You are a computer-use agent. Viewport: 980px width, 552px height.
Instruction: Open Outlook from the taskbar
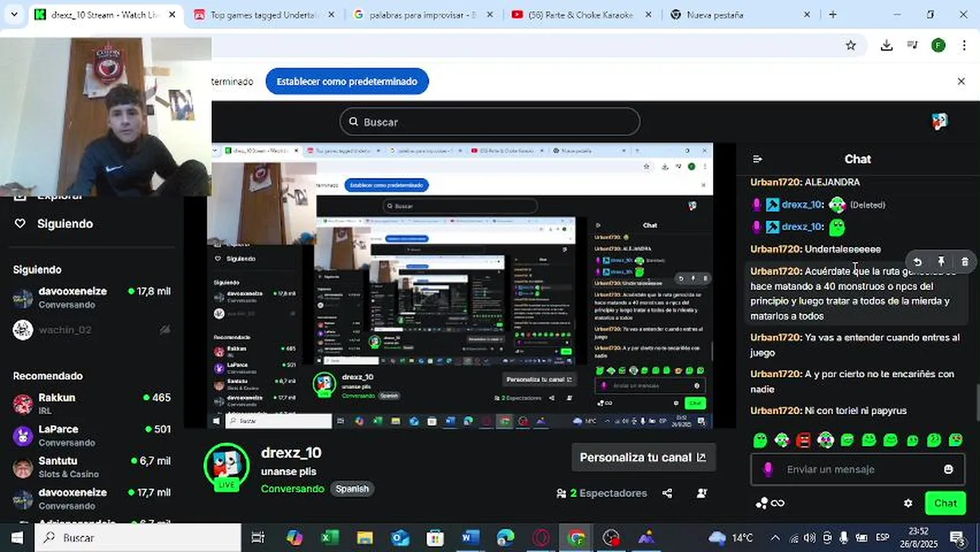click(400, 537)
